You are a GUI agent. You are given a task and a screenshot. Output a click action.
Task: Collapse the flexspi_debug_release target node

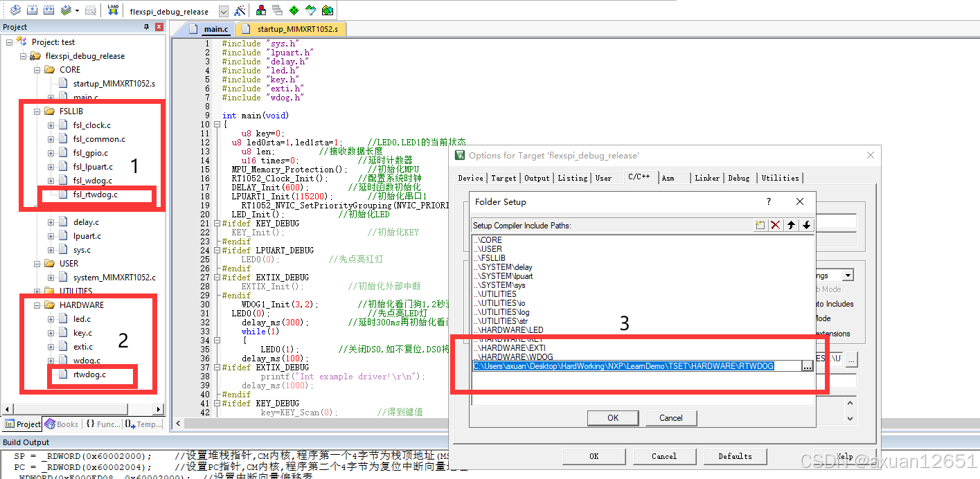(24, 56)
